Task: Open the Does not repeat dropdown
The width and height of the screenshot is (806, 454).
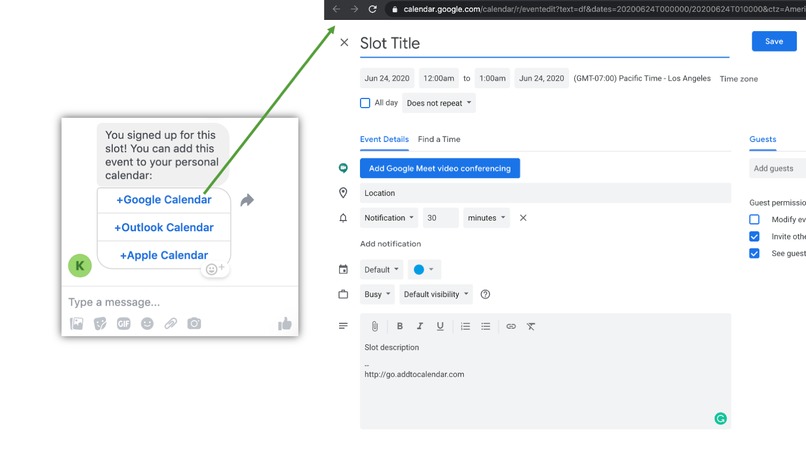Action: click(x=438, y=103)
